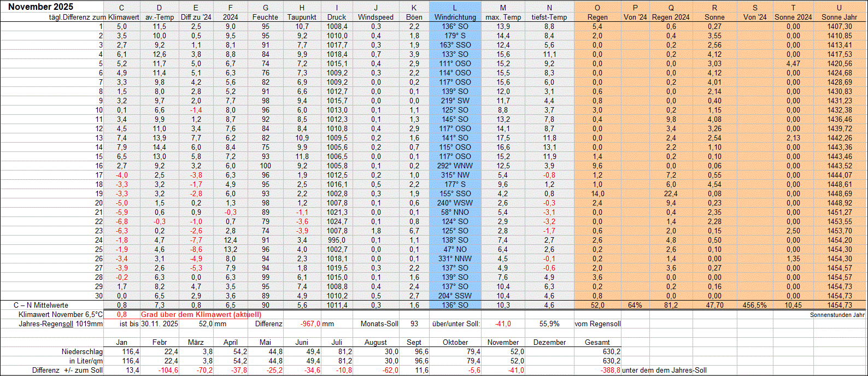Select the Klimawert column header
This screenshot has height=376, width=868.
[x=124, y=17]
